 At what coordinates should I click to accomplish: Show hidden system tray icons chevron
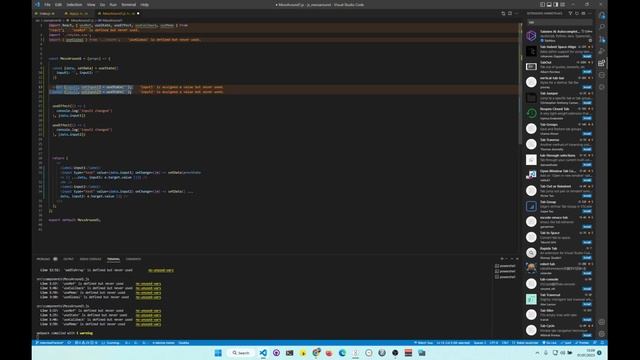(x=537, y=353)
